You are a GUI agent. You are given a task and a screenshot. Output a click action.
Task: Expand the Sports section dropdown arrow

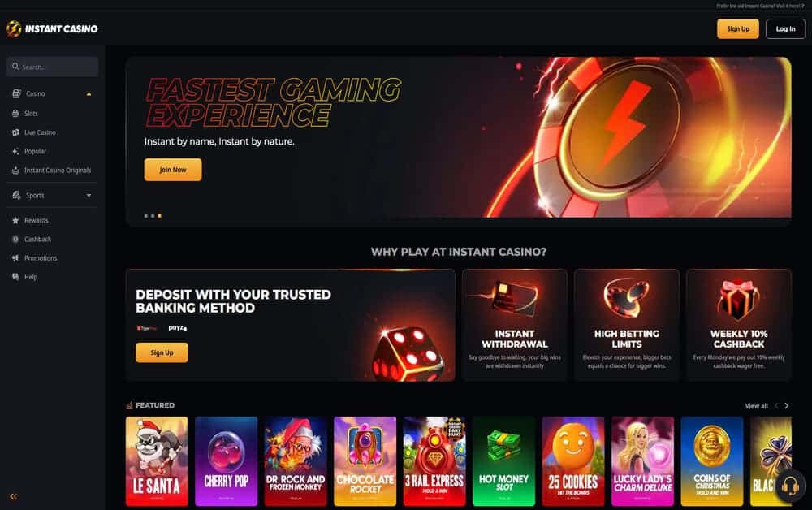(x=89, y=196)
